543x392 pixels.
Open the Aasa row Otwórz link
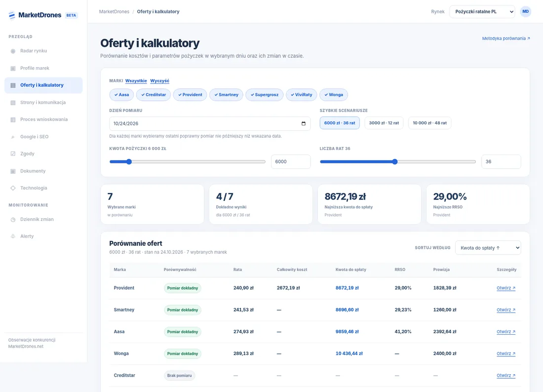tap(506, 332)
